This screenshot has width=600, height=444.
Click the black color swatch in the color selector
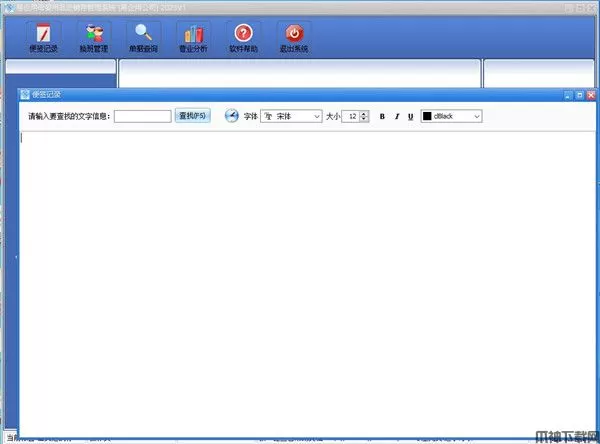coord(427,116)
